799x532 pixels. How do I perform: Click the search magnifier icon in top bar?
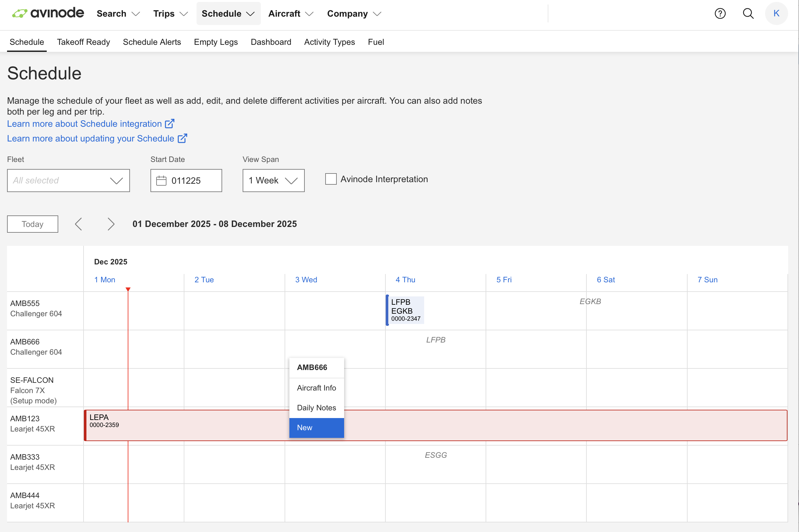click(748, 13)
